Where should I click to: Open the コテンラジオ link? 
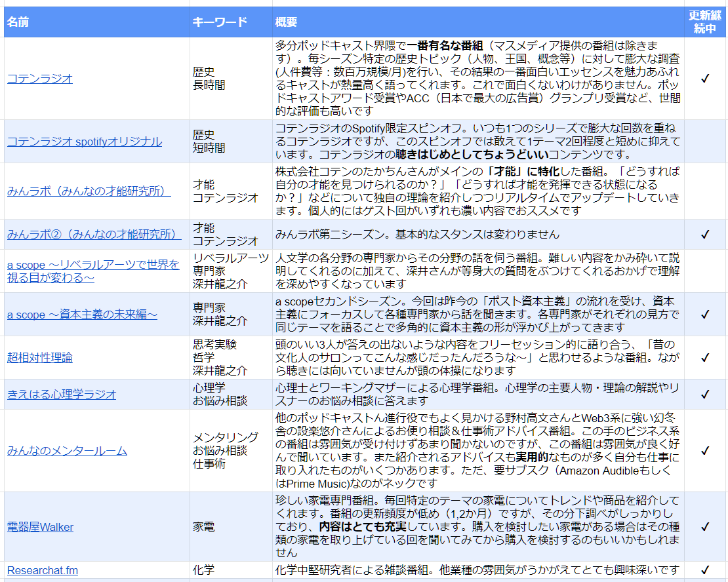pyautogui.click(x=40, y=79)
